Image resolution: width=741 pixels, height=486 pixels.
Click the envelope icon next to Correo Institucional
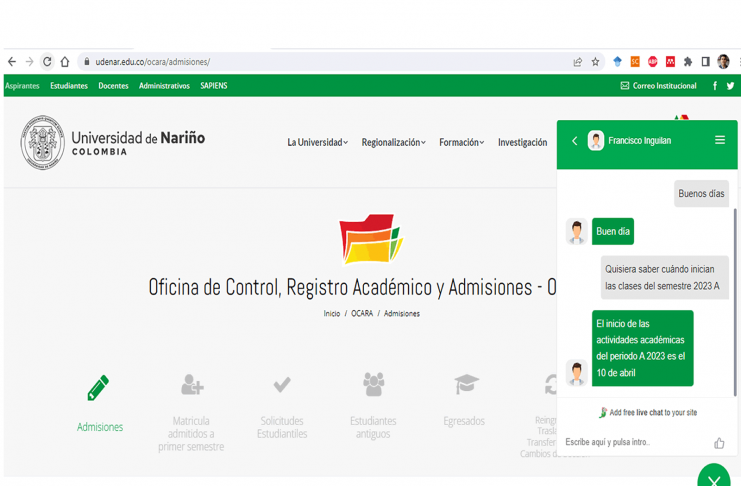(625, 86)
